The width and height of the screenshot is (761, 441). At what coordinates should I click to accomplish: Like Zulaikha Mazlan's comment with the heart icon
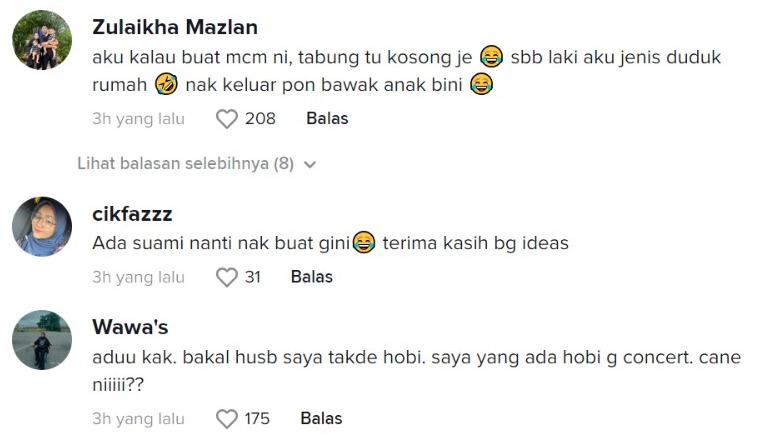click(x=227, y=119)
